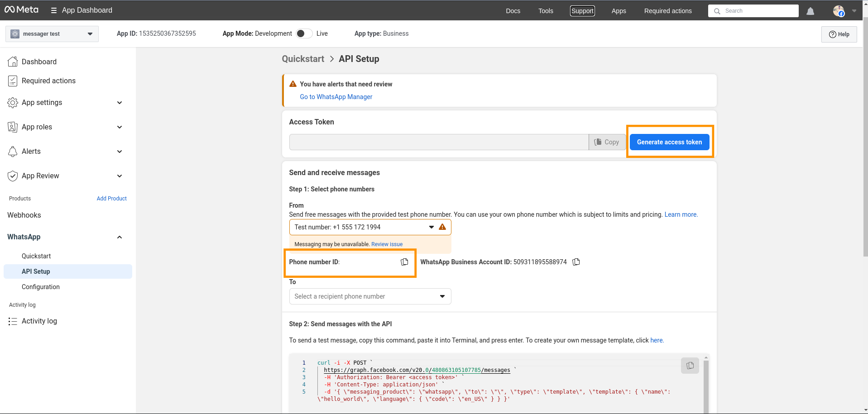868x414 pixels.
Task: Open the Support menu item
Action: pos(582,11)
